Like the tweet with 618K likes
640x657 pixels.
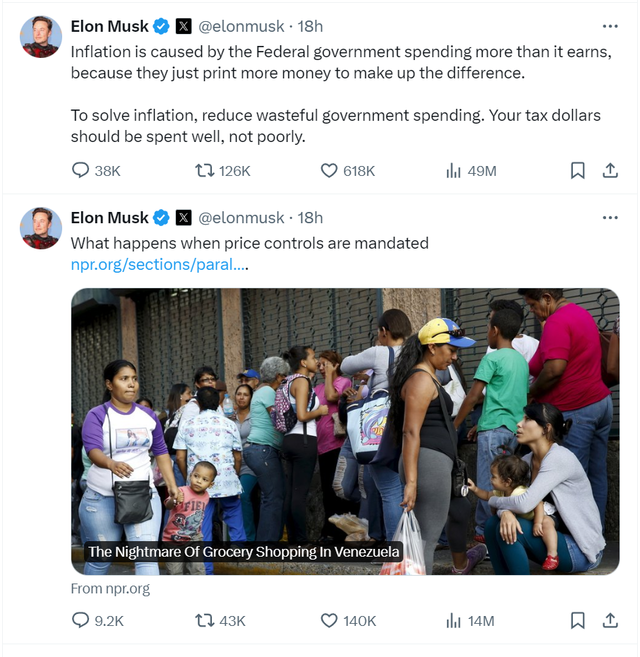[347, 171]
